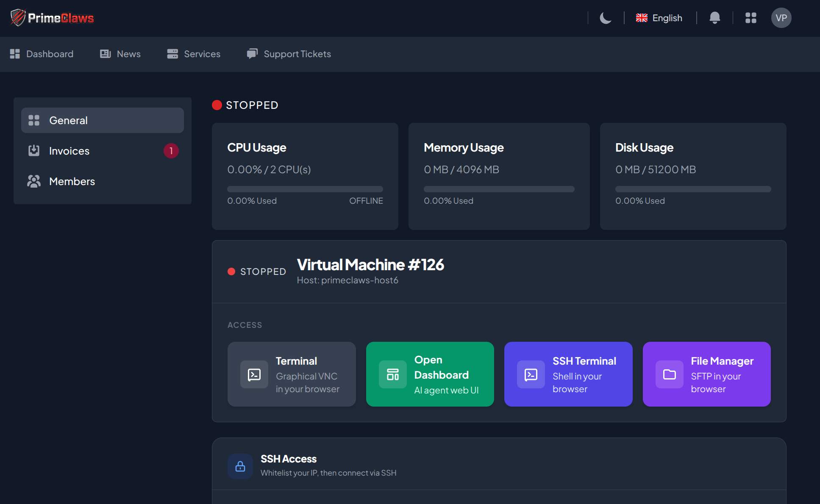The width and height of the screenshot is (820, 504).
Task: Open Services in the navigation bar
Action: click(194, 54)
